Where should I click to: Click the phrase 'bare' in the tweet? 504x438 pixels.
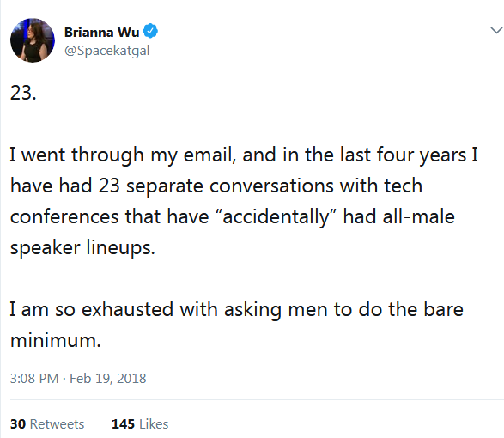coord(443,309)
